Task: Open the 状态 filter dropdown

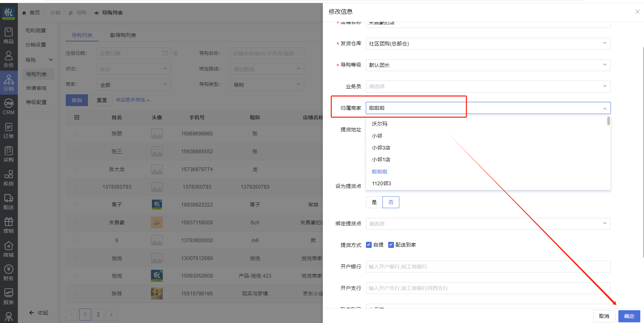Action: click(134, 69)
